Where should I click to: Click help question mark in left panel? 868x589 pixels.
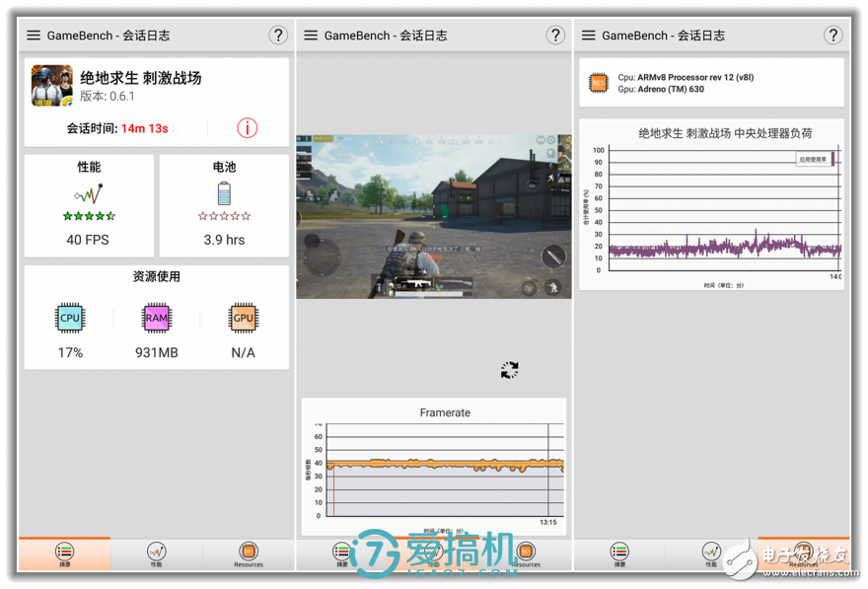(278, 36)
